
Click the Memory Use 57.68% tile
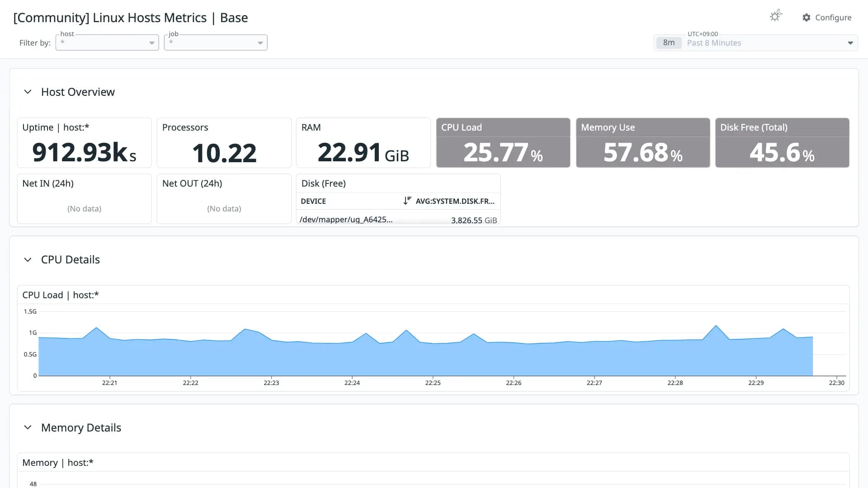643,143
